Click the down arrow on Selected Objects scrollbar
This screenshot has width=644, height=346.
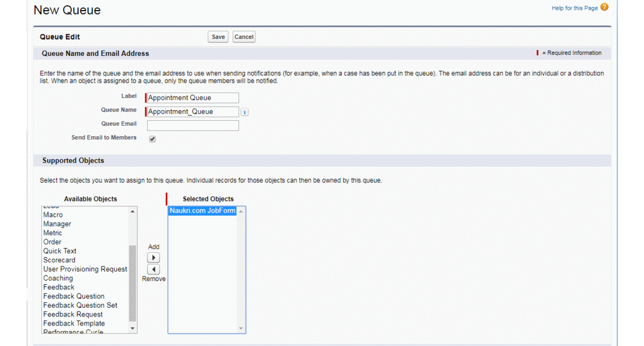240,328
